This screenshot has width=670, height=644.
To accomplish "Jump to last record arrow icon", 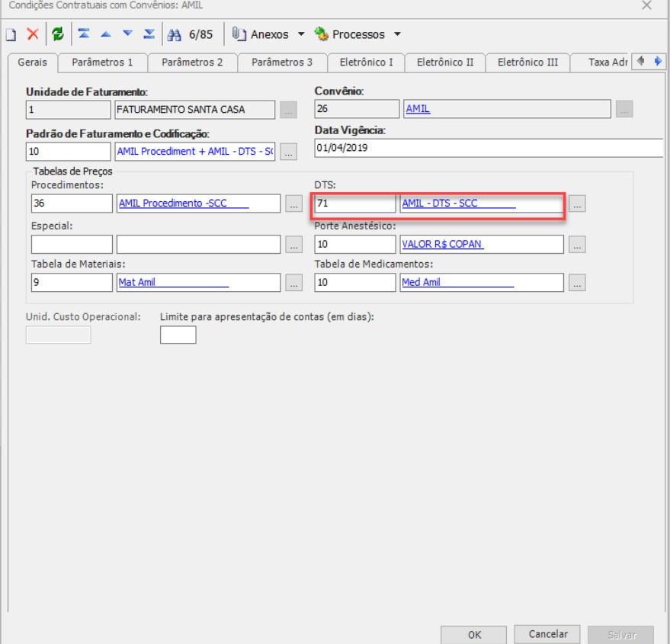I will click(149, 34).
